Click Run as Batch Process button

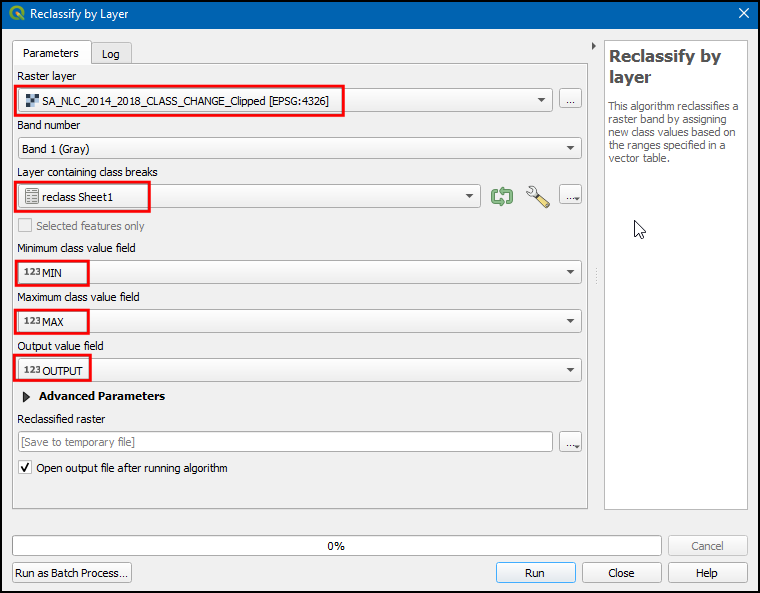[x=72, y=573]
